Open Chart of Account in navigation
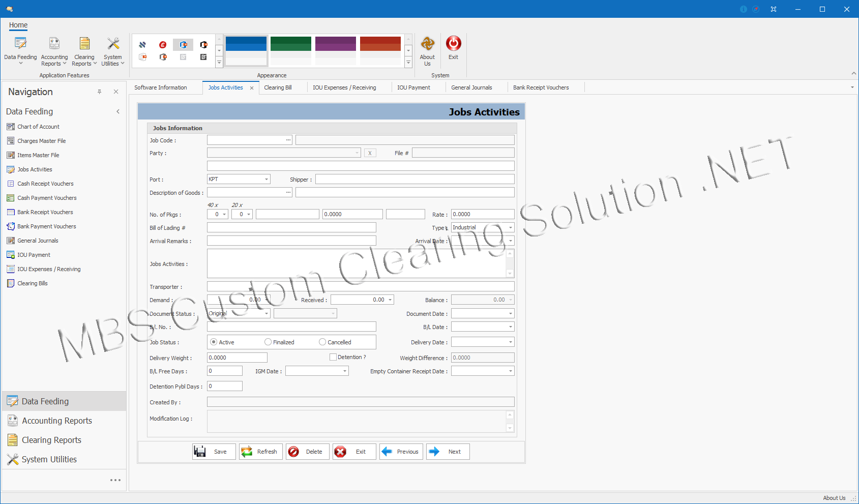859x504 pixels. 38,127
